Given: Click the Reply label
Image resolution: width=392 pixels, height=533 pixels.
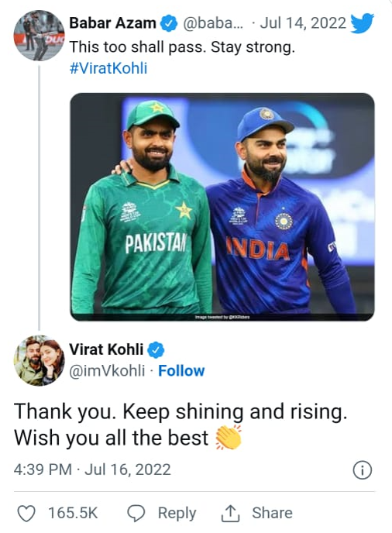Looking at the screenshot, I should point(177,513).
